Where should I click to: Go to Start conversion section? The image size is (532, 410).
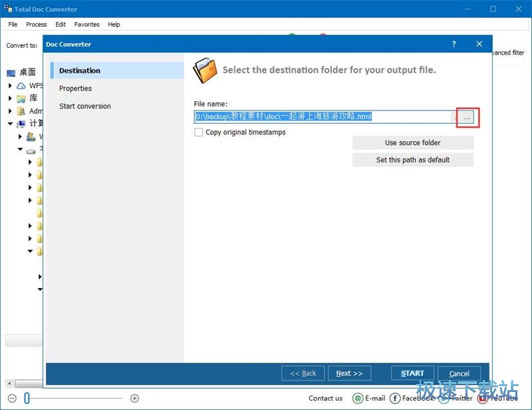point(84,106)
